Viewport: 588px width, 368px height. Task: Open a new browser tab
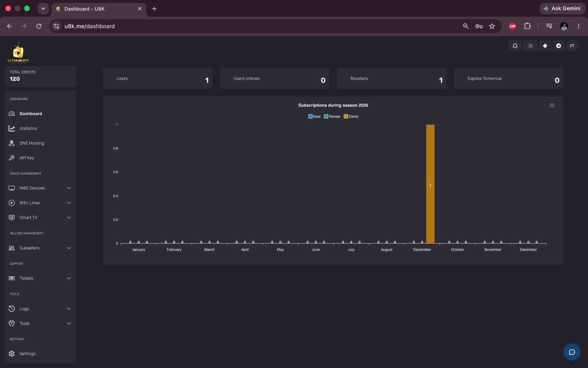click(154, 8)
